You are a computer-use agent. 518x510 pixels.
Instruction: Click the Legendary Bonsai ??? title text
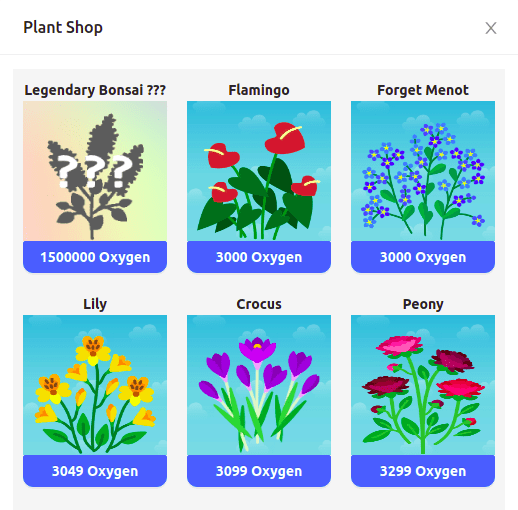[x=95, y=90]
